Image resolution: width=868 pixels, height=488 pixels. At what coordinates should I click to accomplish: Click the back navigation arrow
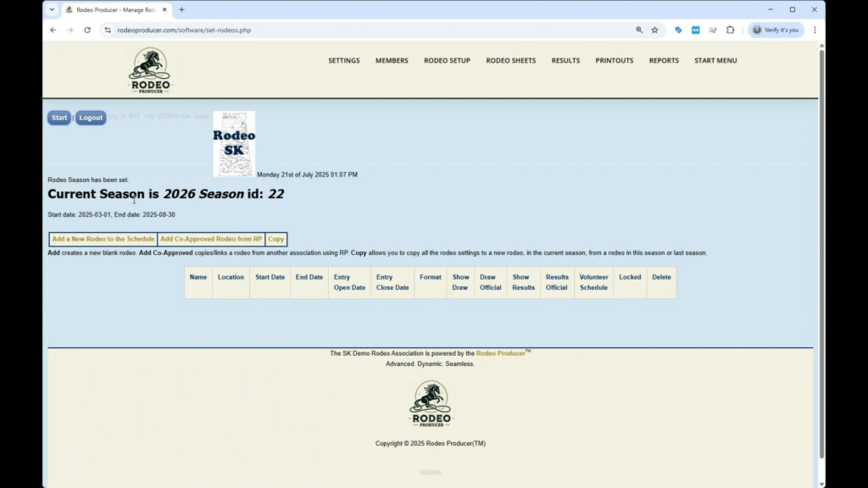click(53, 30)
